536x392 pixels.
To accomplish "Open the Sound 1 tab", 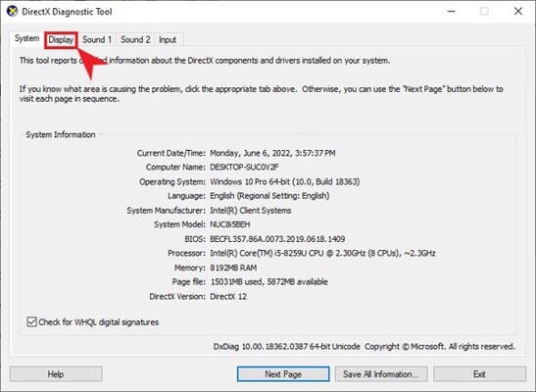I will click(97, 40).
